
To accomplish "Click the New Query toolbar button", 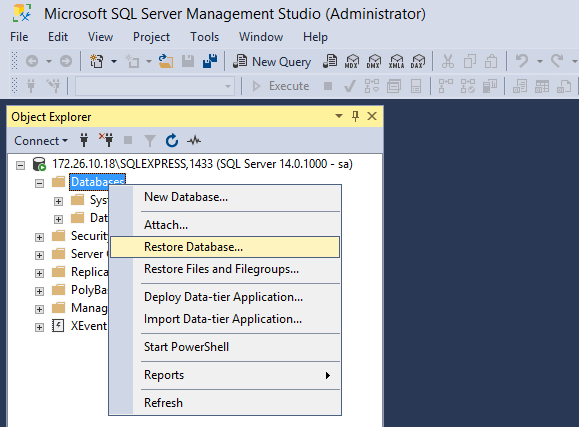I will [x=272, y=61].
